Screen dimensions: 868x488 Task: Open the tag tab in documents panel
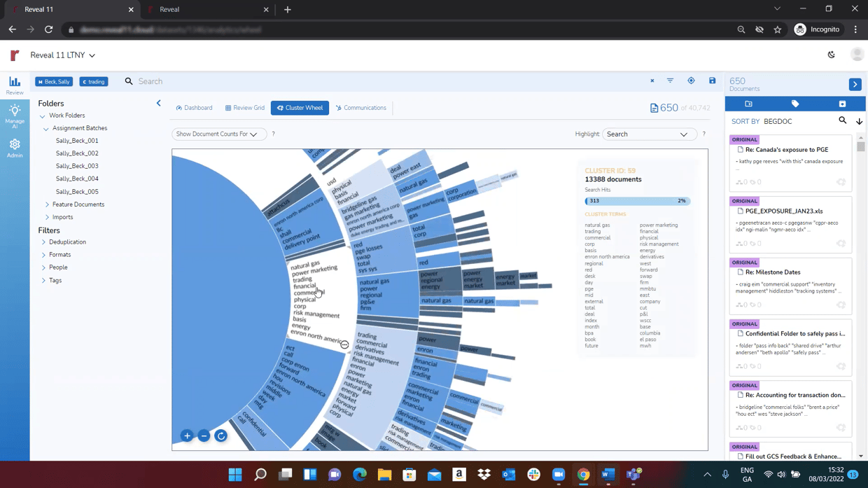tap(795, 104)
